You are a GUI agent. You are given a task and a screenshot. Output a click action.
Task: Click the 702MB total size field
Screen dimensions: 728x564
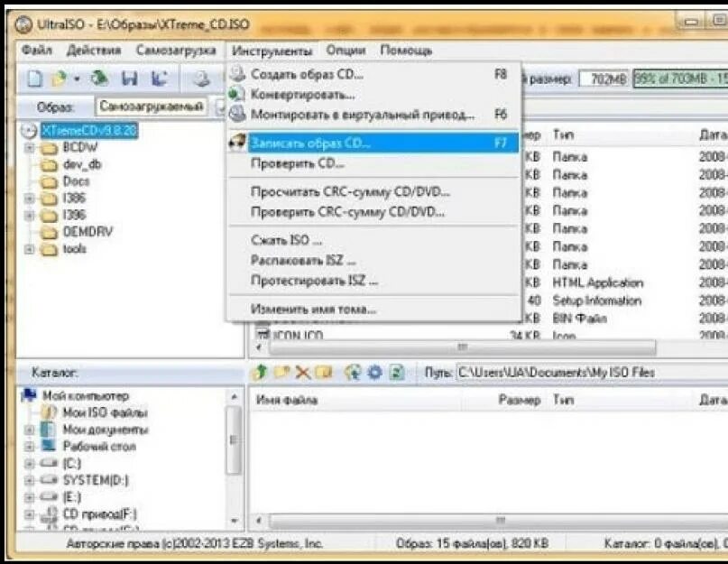[x=604, y=79]
